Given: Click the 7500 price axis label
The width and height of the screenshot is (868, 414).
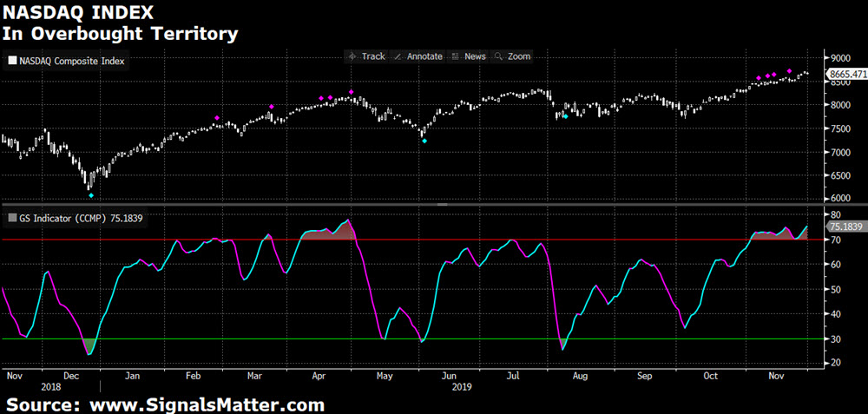Looking at the screenshot, I should [x=841, y=129].
